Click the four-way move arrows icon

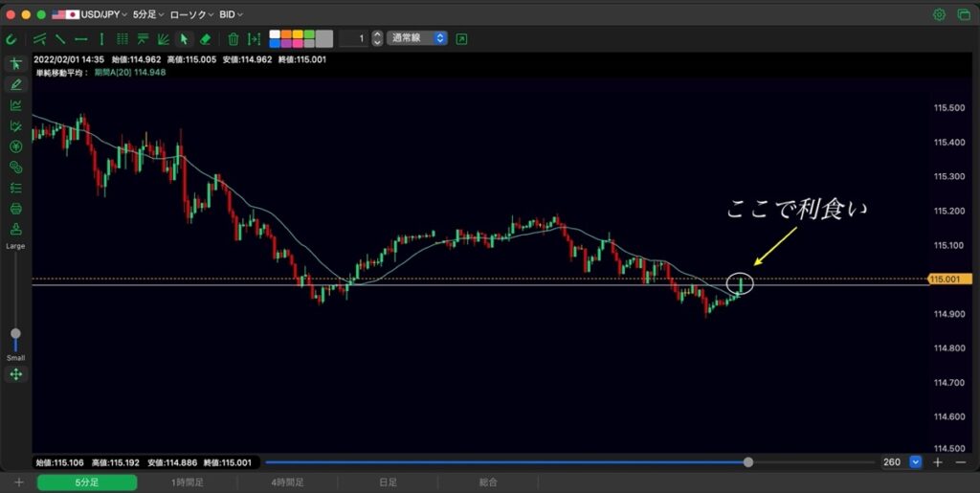pyautogui.click(x=16, y=374)
